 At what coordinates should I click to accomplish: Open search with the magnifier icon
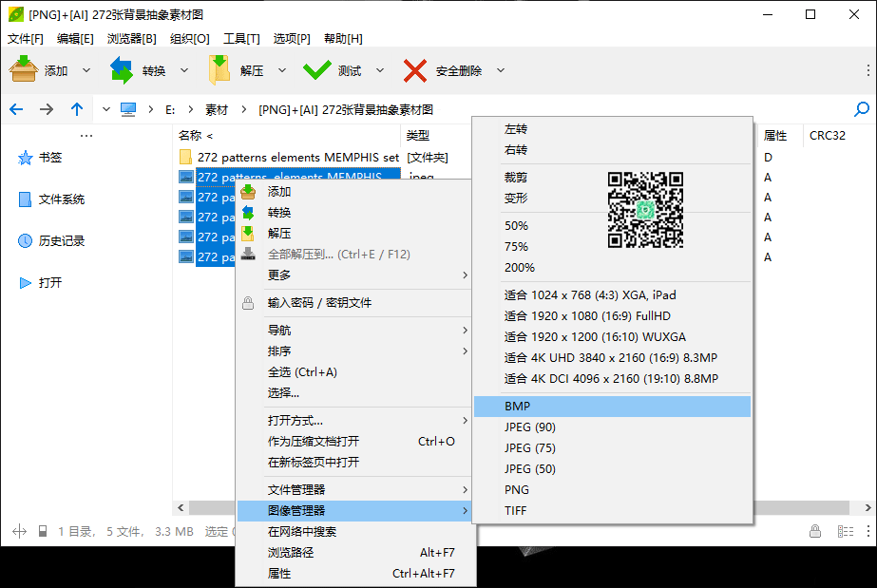tap(861, 109)
